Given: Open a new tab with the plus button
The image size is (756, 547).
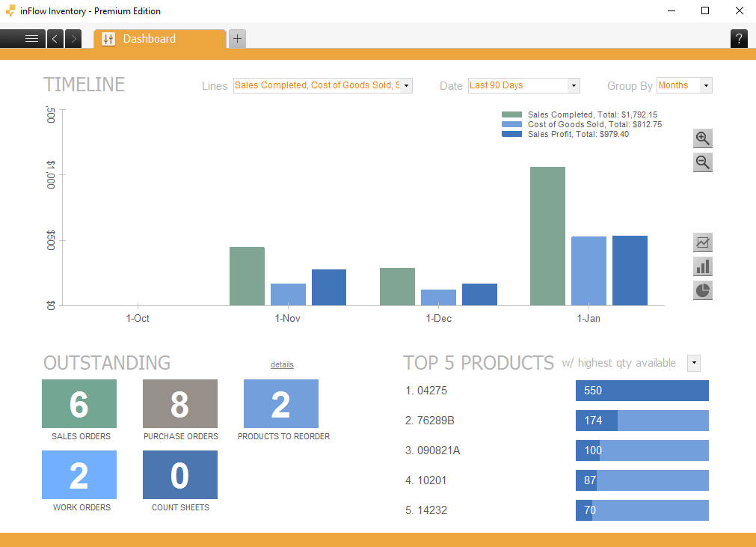Looking at the screenshot, I should [x=237, y=38].
